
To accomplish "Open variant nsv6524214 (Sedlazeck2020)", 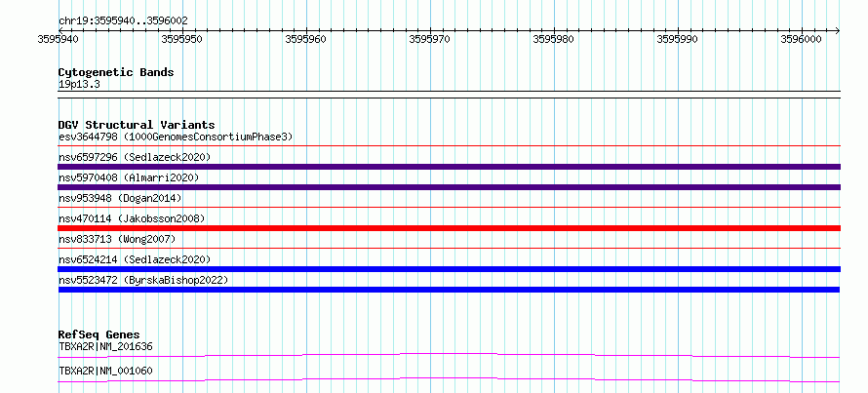I will 135,259.
